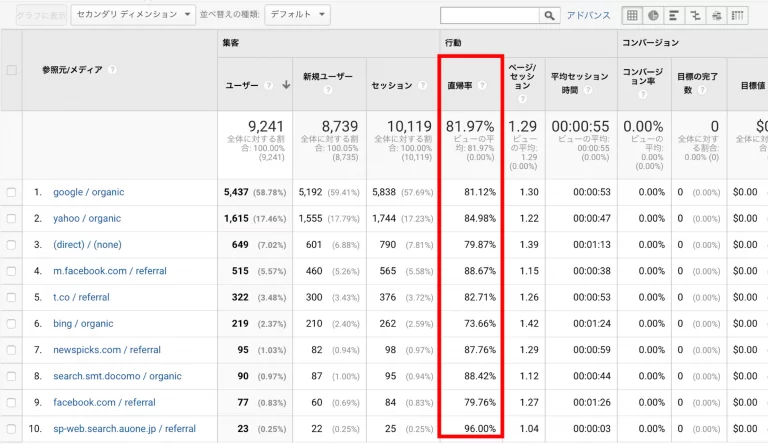Switch to performance bar view

(674, 16)
